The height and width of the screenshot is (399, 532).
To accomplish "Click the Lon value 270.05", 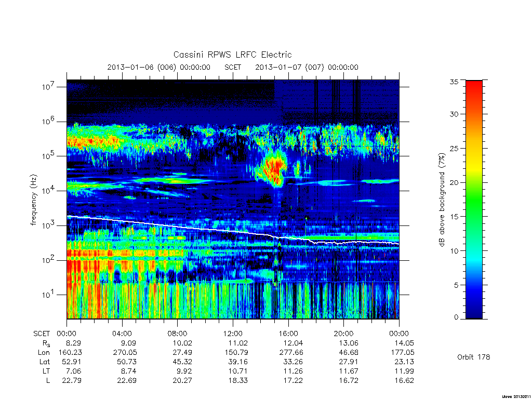I will 125,353.
